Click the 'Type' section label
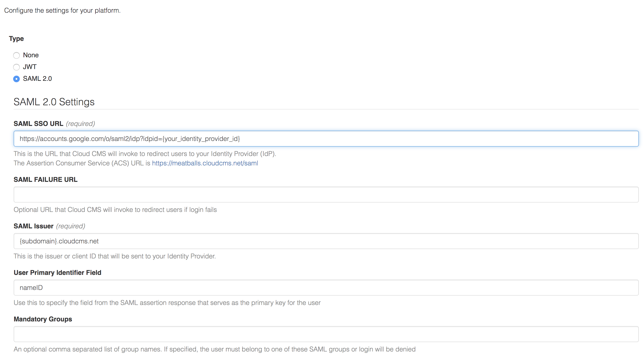Viewport: 644px width, 359px height. [16, 39]
